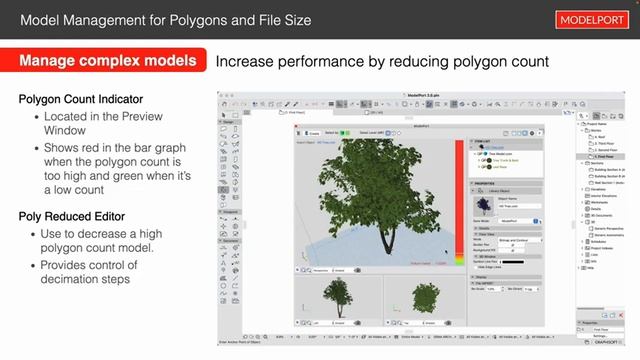The image size is (640, 360).
Task: Toggle visibility of the Tree Model item
Action: pyautogui.click(x=480, y=154)
